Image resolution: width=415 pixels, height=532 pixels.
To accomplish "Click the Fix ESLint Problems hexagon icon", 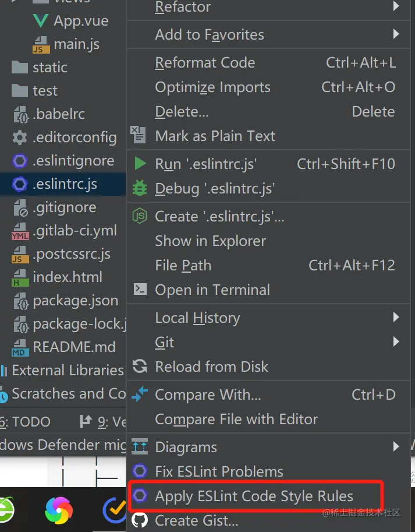I will (x=140, y=471).
